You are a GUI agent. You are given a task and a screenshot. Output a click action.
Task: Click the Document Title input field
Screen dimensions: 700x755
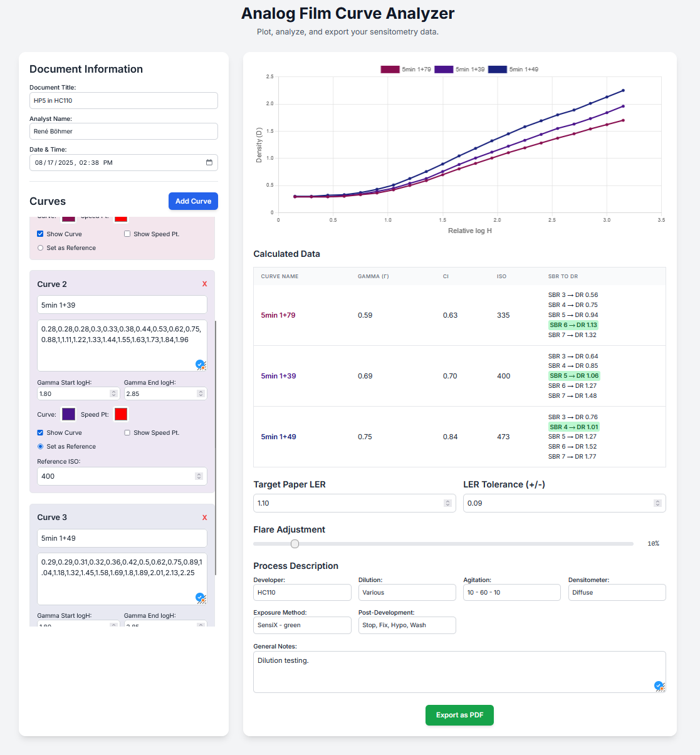point(123,100)
